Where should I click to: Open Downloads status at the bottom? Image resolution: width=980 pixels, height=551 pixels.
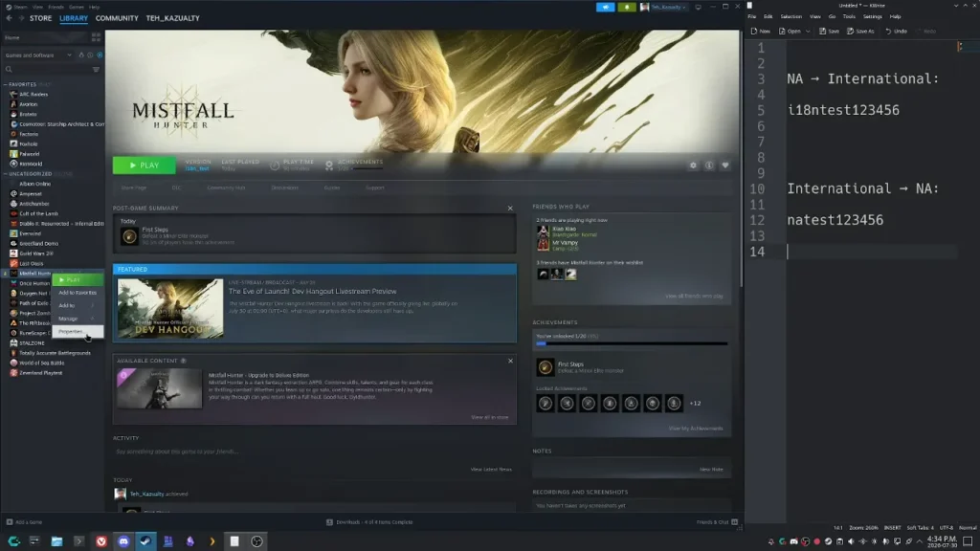[369, 522]
